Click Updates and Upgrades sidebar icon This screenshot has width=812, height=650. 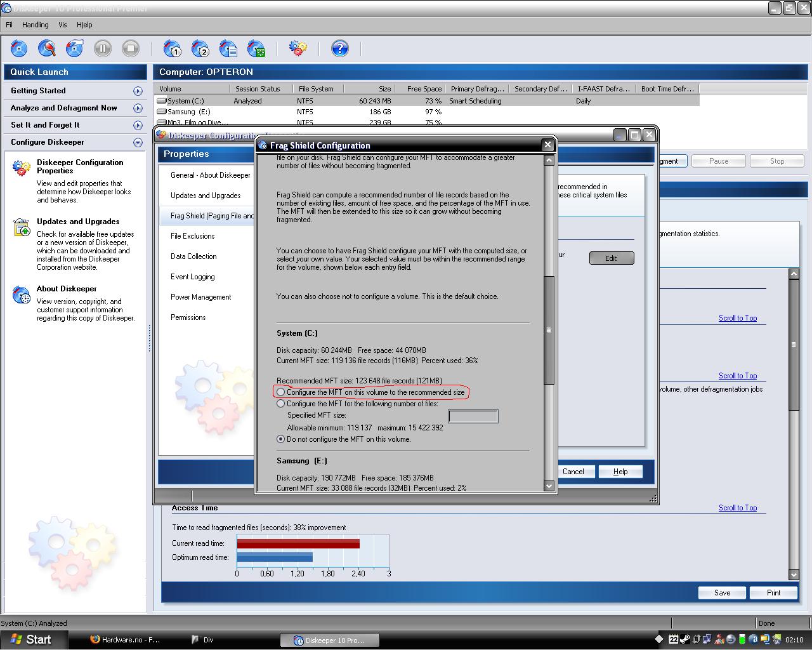tap(22, 227)
